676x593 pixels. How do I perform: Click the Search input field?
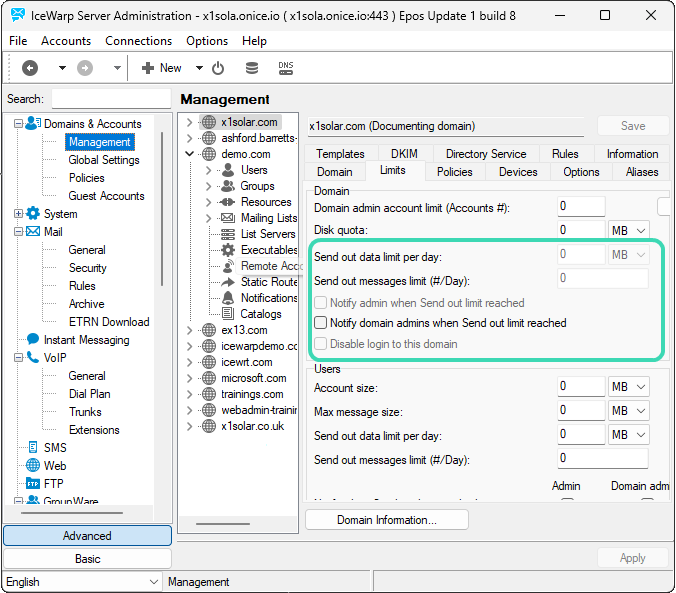pos(111,99)
